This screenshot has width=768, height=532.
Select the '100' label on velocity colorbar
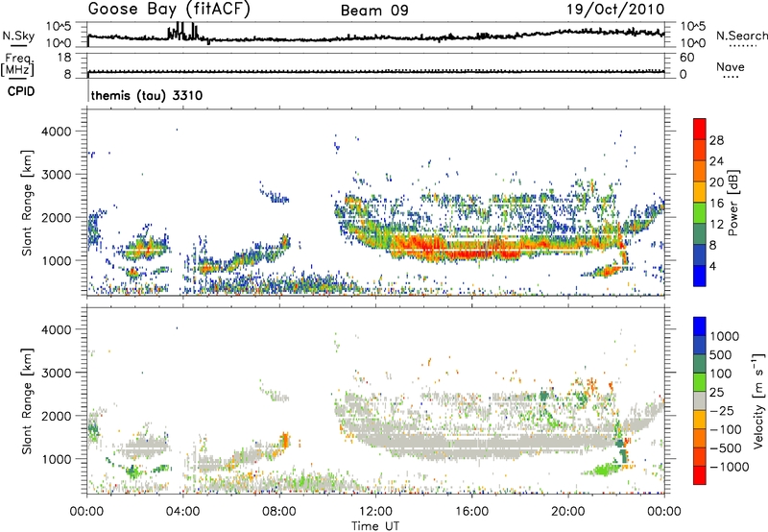click(x=720, y=374)
